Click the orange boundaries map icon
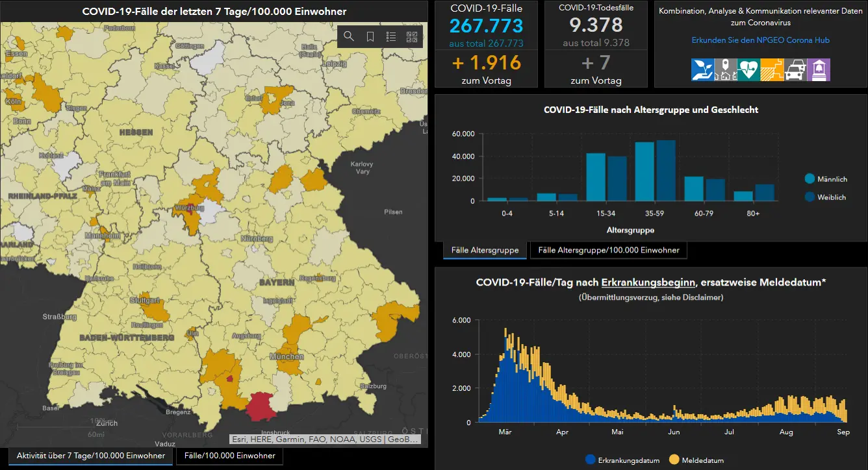This screenshot has height=470, width=868. click(772, 70)
